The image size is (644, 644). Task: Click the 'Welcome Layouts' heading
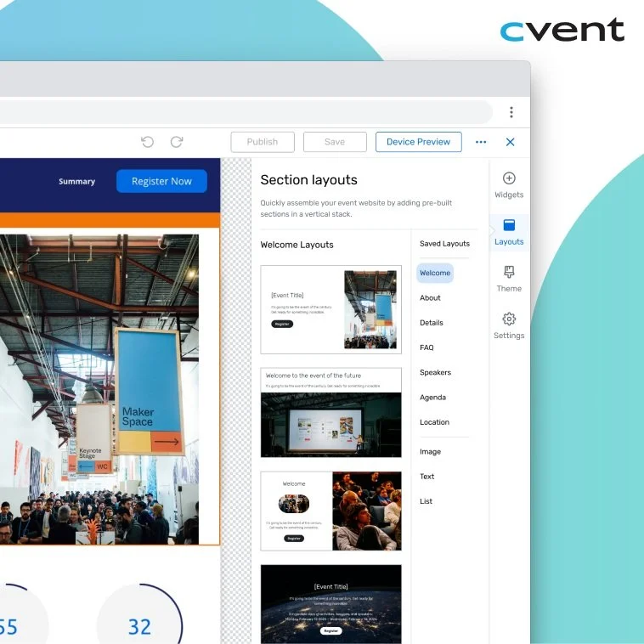click(297, 245)
